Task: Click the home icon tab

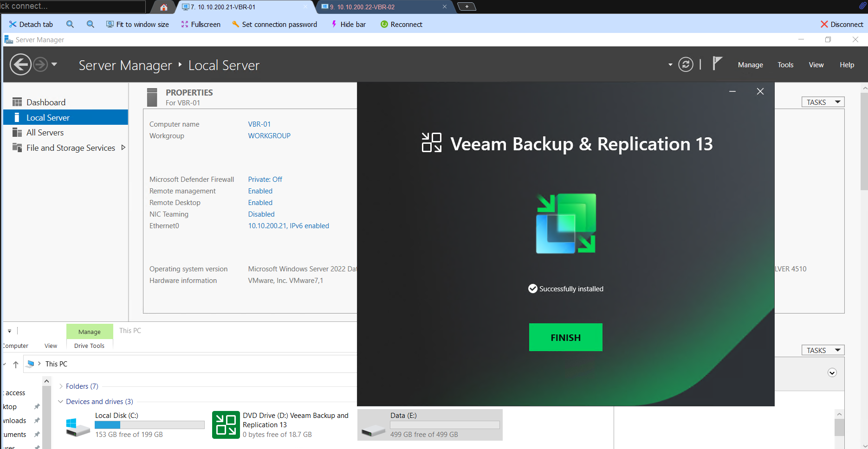Action: click(x=163, y=7)
